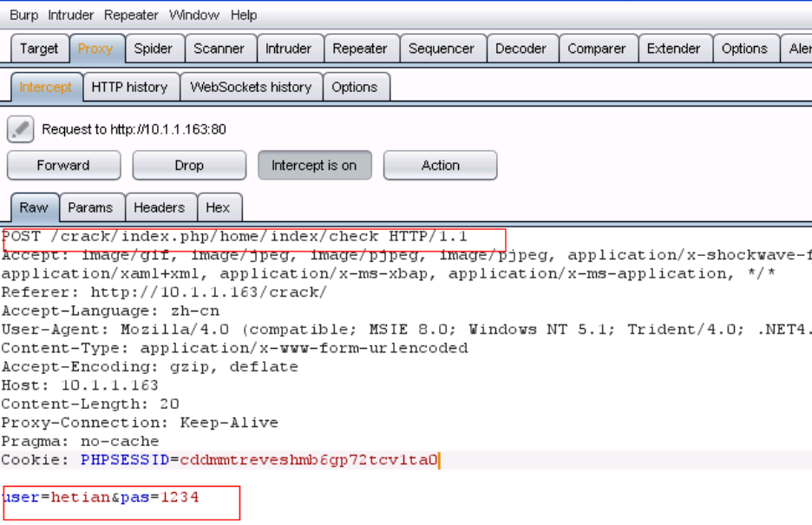The image size is (812, 525).
Task: Open the Extender tab
Action: [x=674, y=49]
